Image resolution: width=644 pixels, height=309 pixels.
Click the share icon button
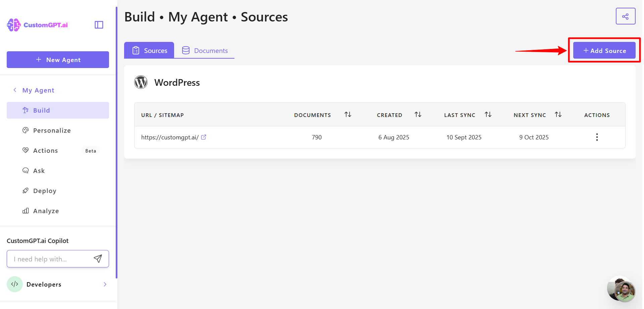pyautogui.click(x=626, y=16)
